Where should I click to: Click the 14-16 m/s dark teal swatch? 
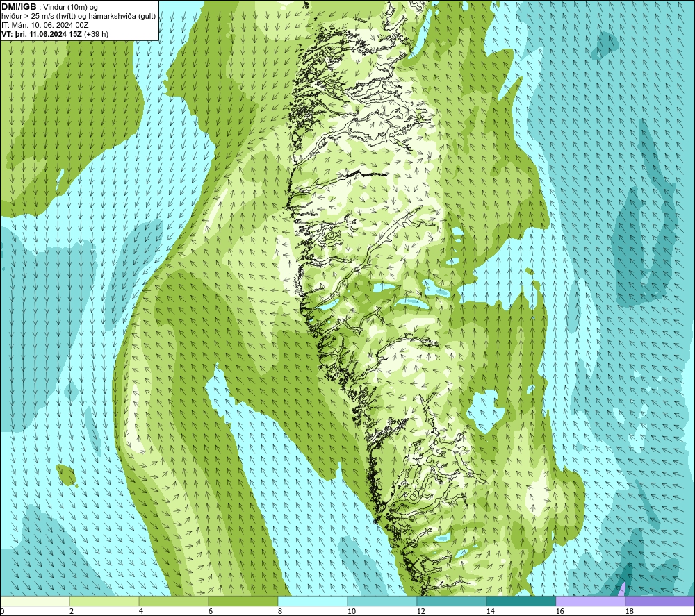pos(521,601)
